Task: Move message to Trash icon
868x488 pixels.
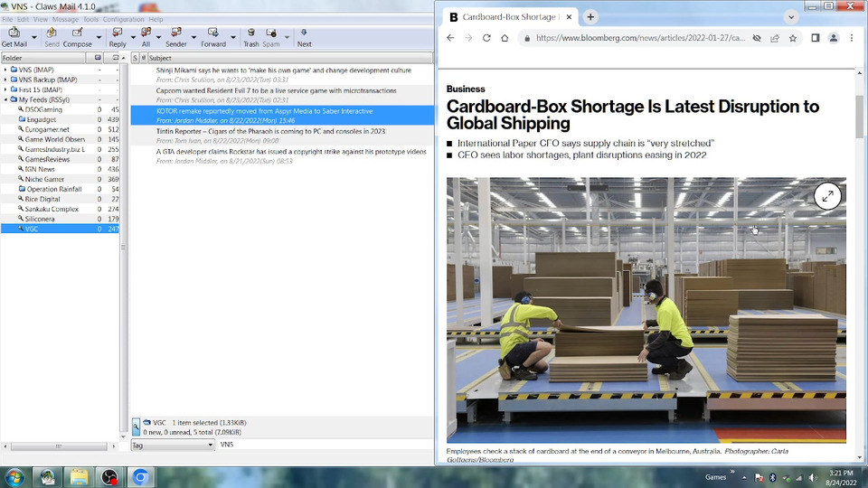Action: pos(250,37)
